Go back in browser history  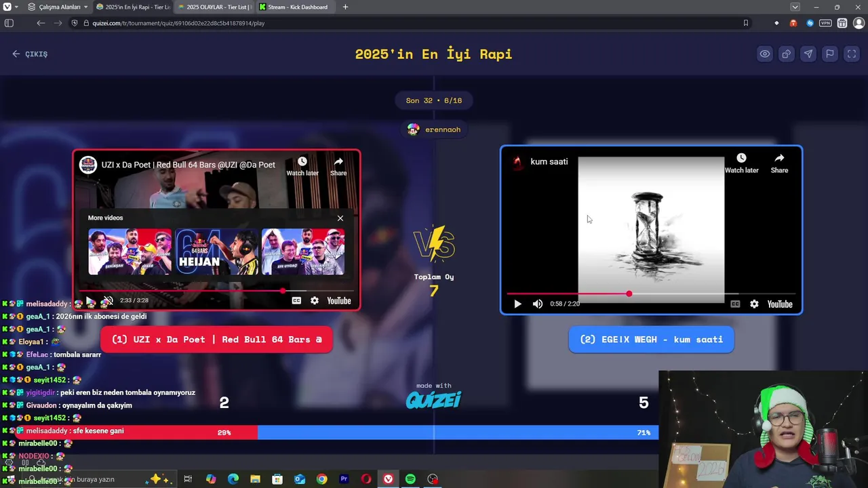[x=41, y=23]
